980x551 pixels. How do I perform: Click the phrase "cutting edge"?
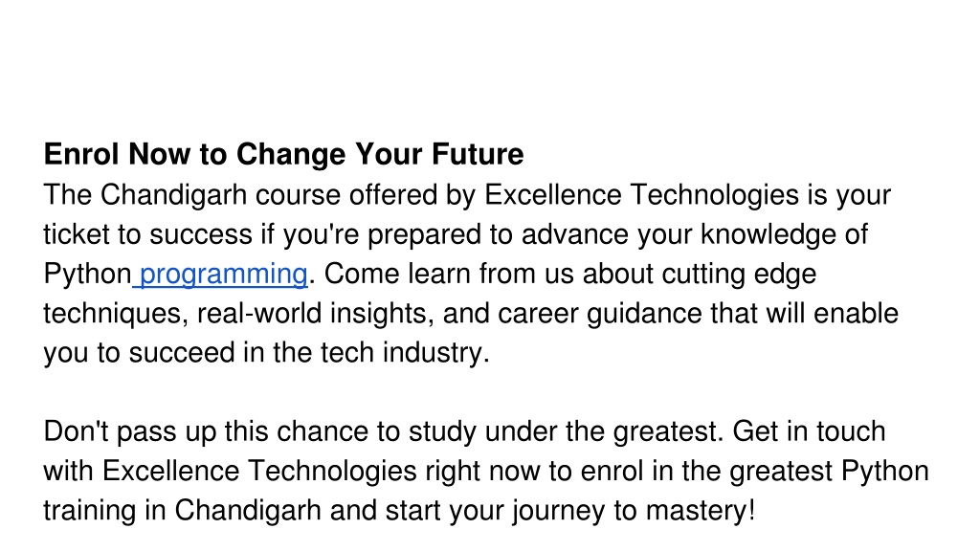pos(739,275)
